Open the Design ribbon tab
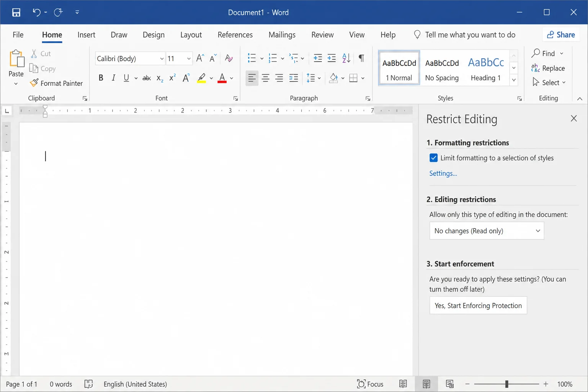588x392 pixels. [x=154, y=35]
